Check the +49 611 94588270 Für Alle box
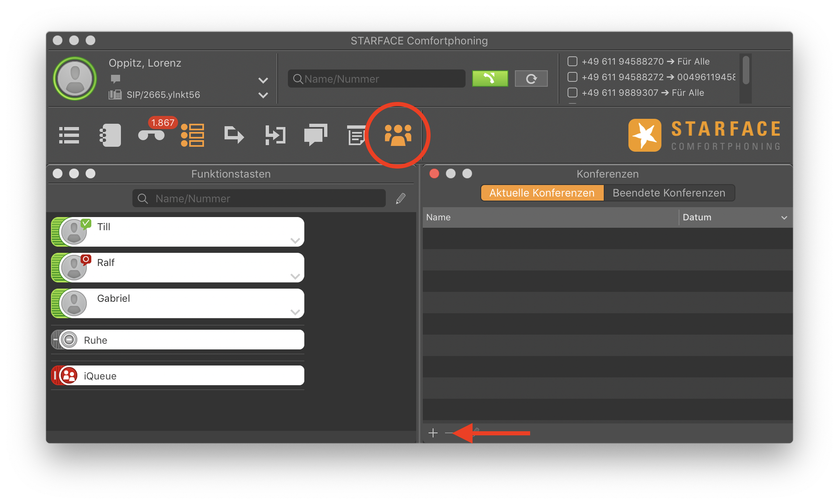The image size is (839, 504). coord(572,61)
